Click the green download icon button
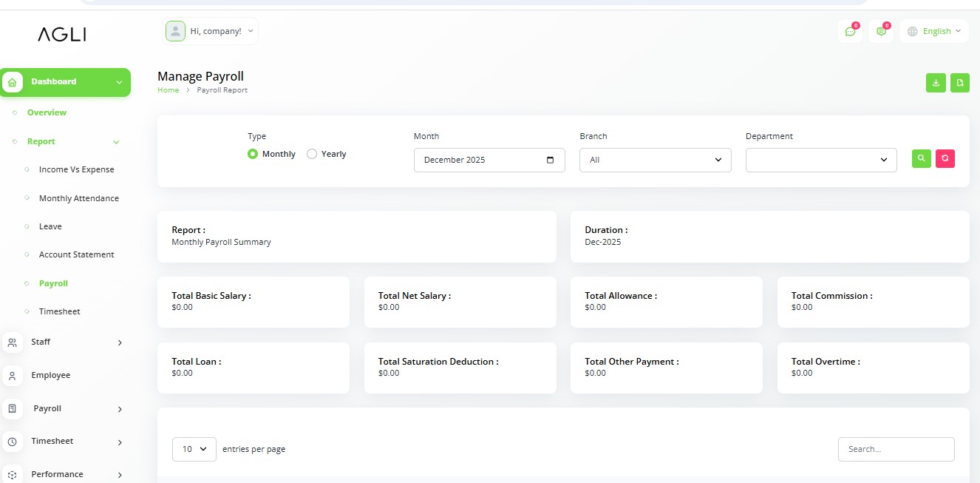 tap(936, 83)
